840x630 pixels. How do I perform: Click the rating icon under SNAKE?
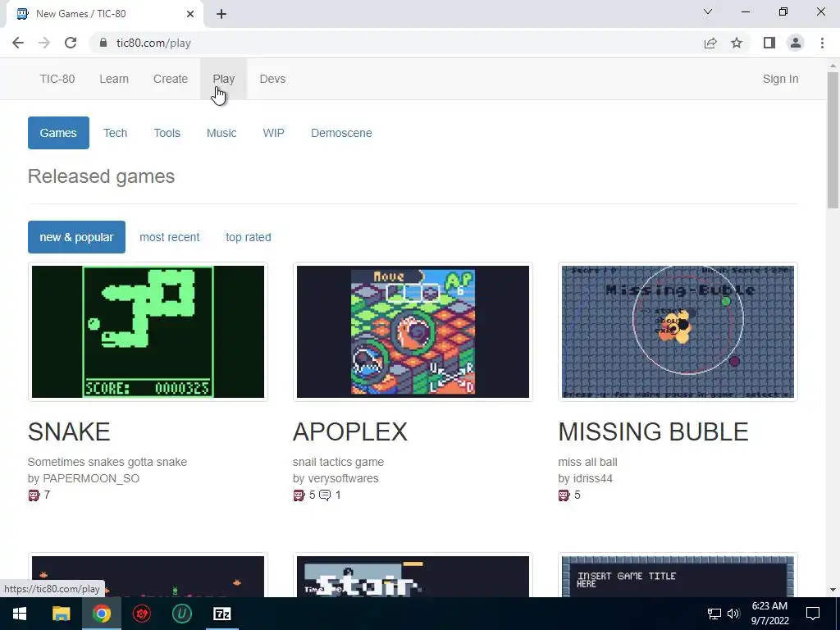pyautogui.click(x=34, y=495)
